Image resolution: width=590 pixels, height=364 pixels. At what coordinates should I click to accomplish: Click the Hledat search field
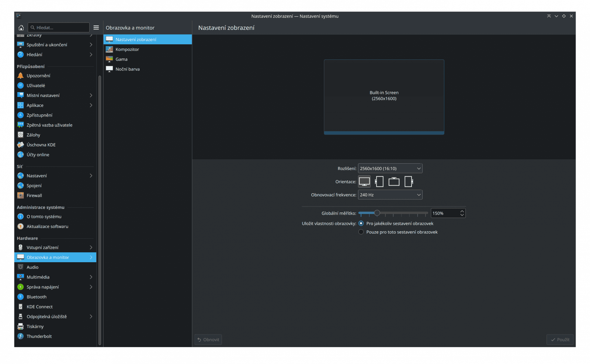(59, 28)
